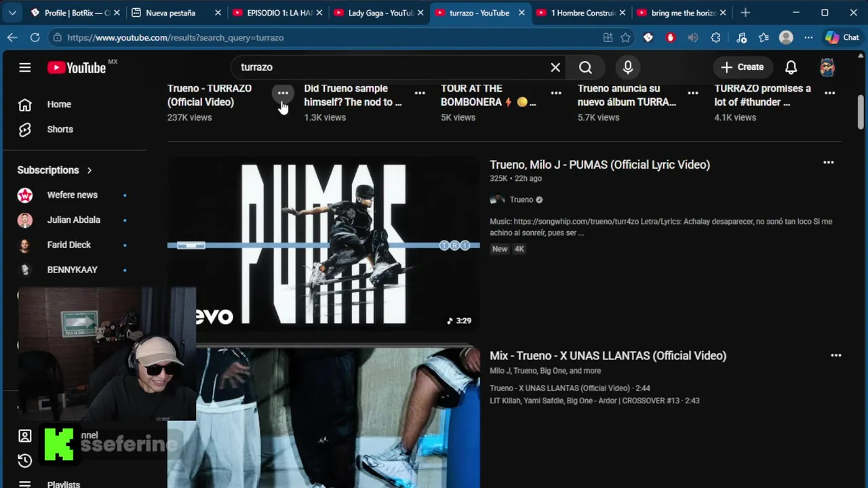Open options for Trueno - TURRAZO Official Video
Image resolution: width=868 pixels, height=488 pixels.
point(283,93)
